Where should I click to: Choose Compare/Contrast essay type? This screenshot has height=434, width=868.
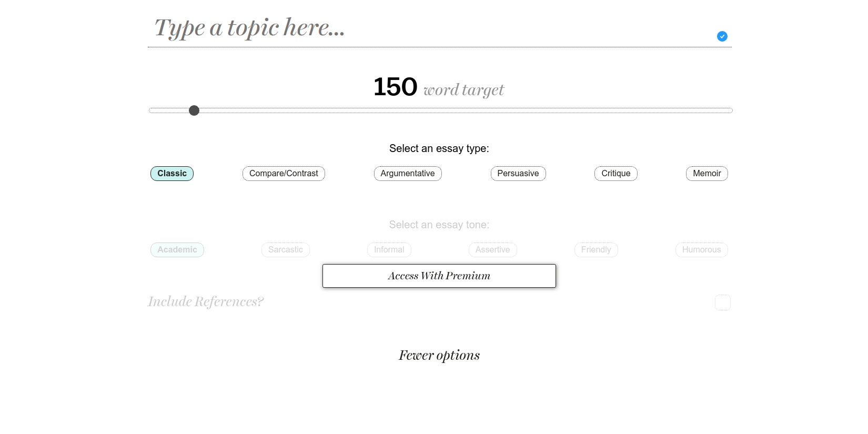[284, 174]
